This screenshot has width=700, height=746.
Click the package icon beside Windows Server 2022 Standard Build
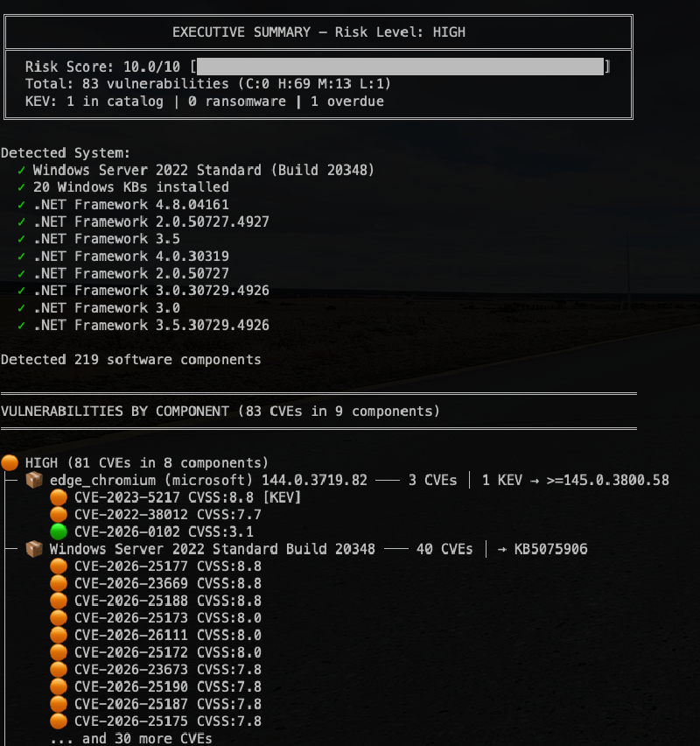34,549
